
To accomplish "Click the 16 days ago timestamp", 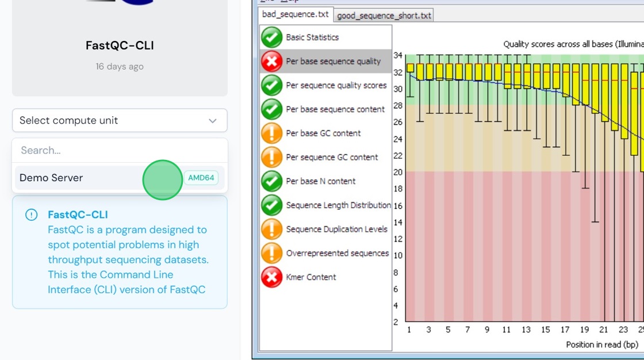I will 120,67.
